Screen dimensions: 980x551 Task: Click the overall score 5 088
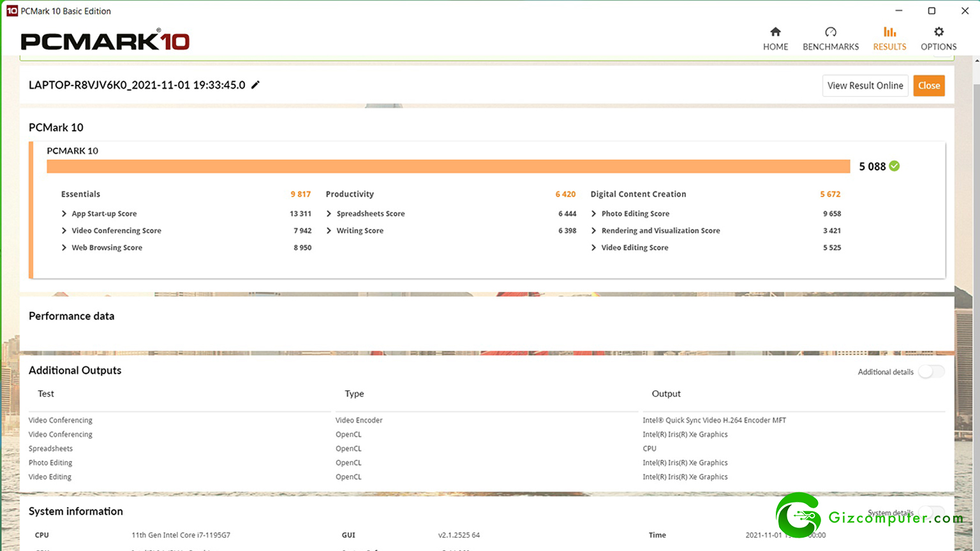click(x=872, y=166)
